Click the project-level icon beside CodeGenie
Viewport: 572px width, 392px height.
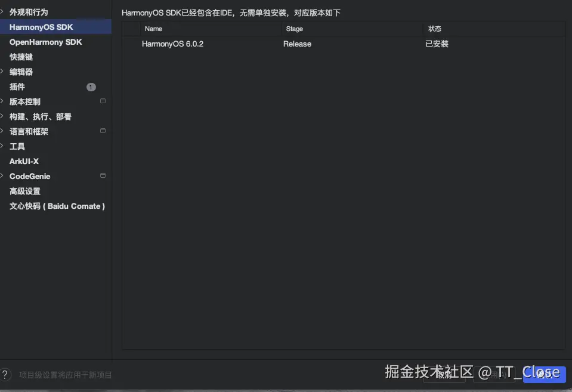(103, 176)
